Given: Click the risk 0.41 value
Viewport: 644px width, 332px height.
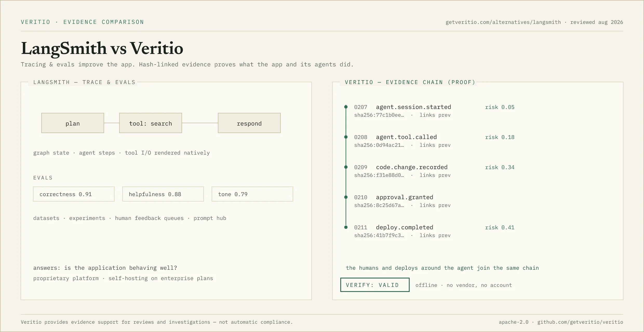Looking at the screenshot, I should (x=500, y=227).
